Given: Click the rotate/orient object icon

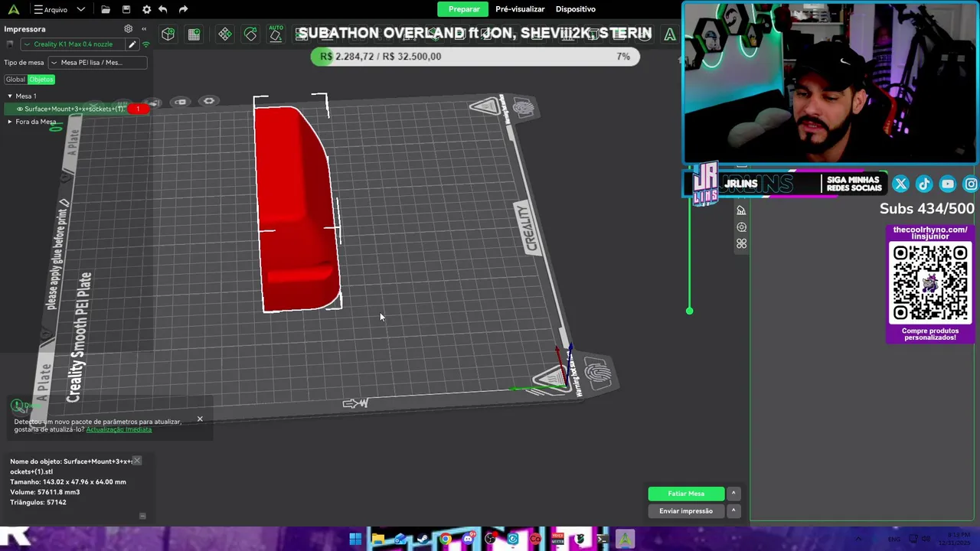Looking at the screenshot, I should click(250, 34).
